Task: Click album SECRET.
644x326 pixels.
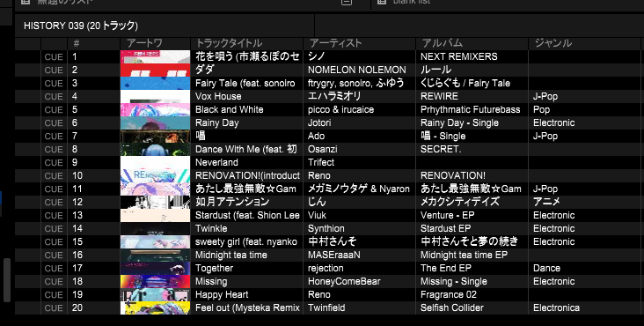Action: point(441,149)
